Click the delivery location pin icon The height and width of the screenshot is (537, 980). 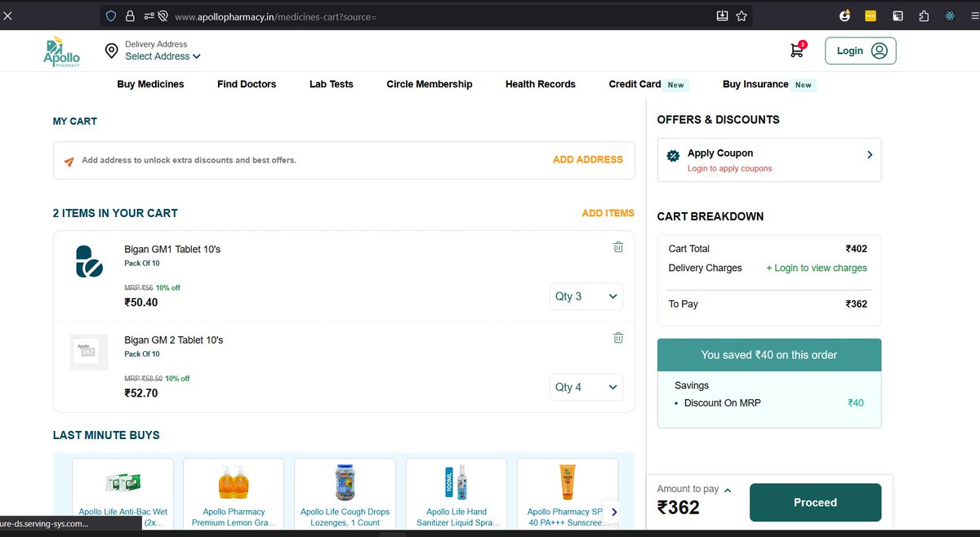[112, 51]
